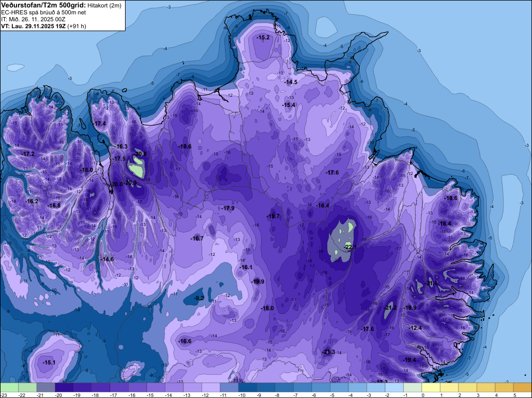Click the -15.2 temperature value on the map
This screenshot has width=532, height=398.
tap(263, 37)
